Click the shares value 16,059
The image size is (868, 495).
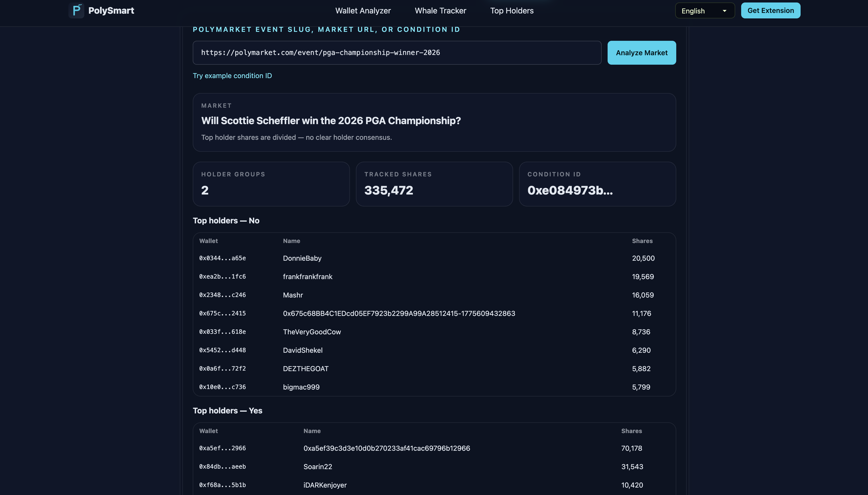[643, 295]
